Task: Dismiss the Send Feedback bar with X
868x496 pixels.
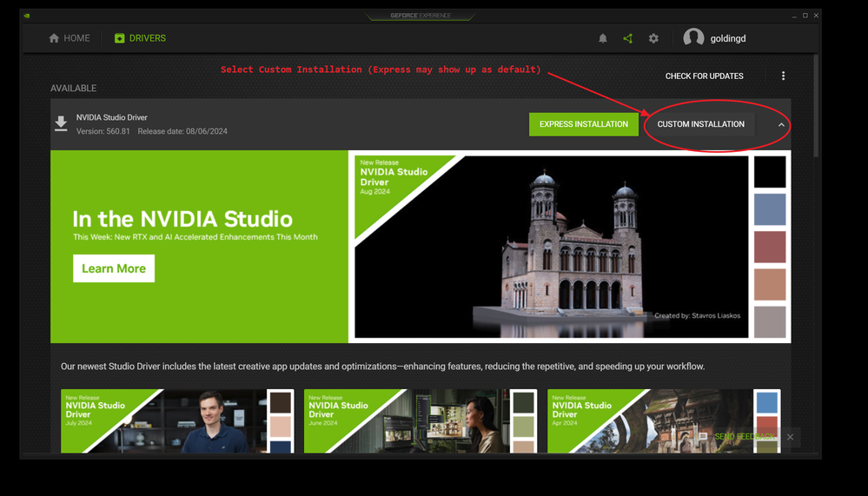Action: 790,437
